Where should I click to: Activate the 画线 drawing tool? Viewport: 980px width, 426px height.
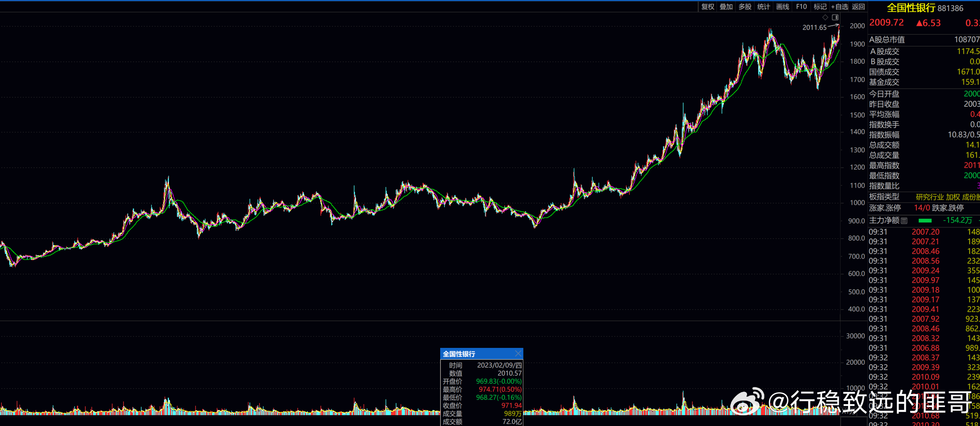tap(782, 7)
